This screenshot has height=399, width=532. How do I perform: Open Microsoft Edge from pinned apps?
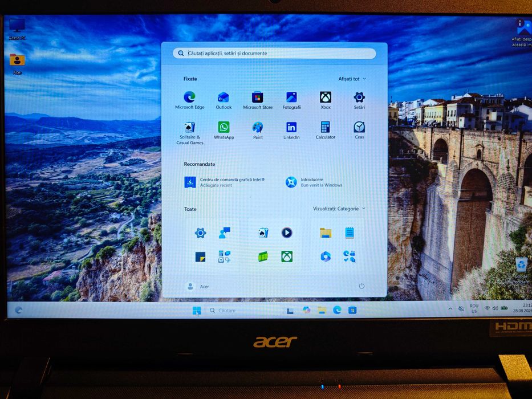click(x=190, y=101)
